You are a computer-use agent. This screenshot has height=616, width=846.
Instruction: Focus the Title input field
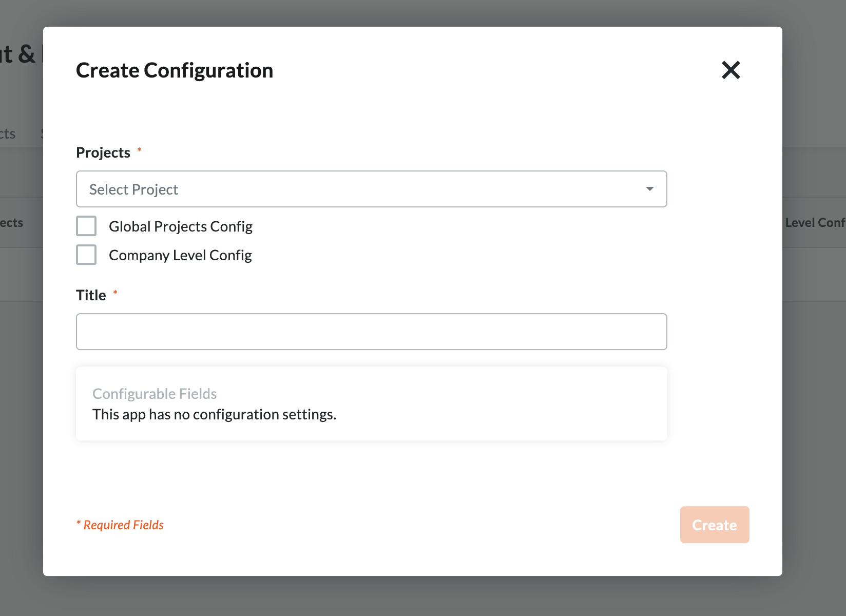click(x=371, y=332)
